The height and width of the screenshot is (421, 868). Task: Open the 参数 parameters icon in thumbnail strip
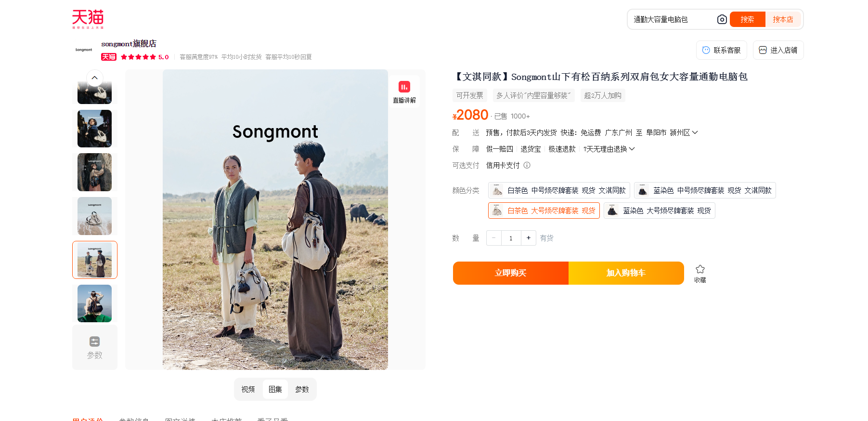[95, 347]
